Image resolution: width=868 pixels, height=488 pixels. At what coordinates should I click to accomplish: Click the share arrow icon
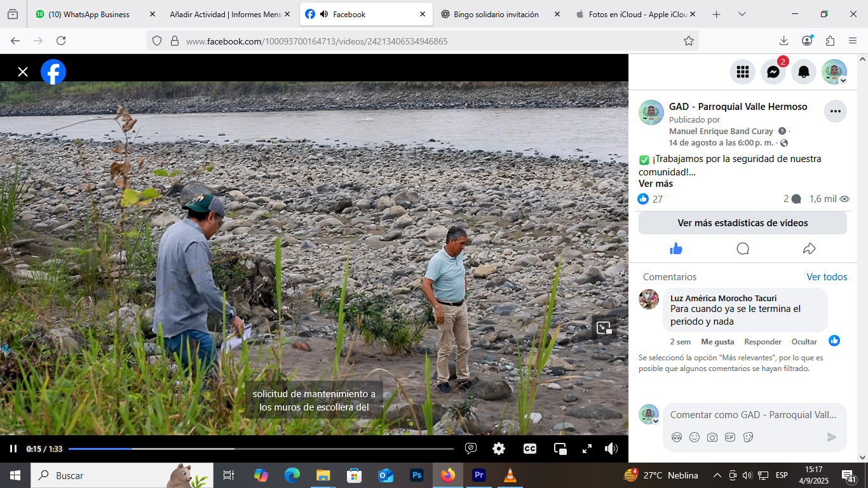coord(809,248)
